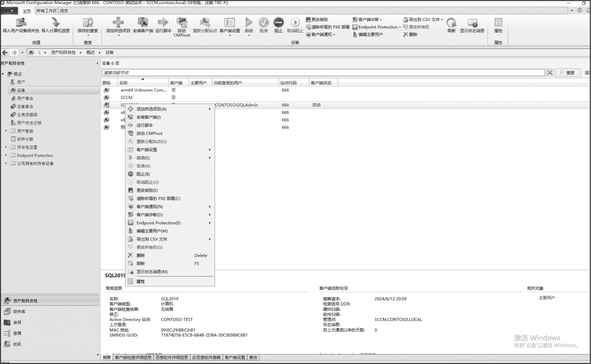Collapse the 概述 tree node

coord(3,74)
